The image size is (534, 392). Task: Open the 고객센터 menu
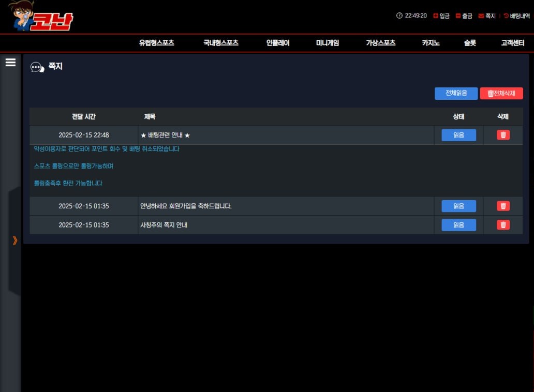pos(513,43)
